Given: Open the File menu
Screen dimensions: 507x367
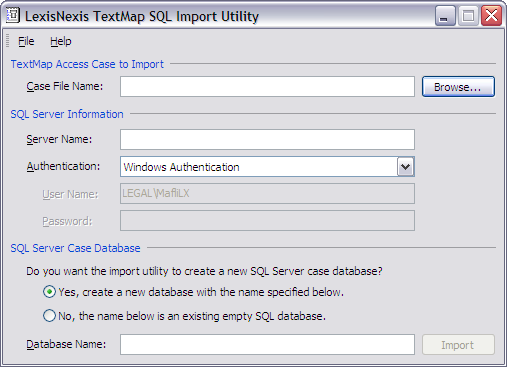Looking at the screenshot, I should click(26, 41).
